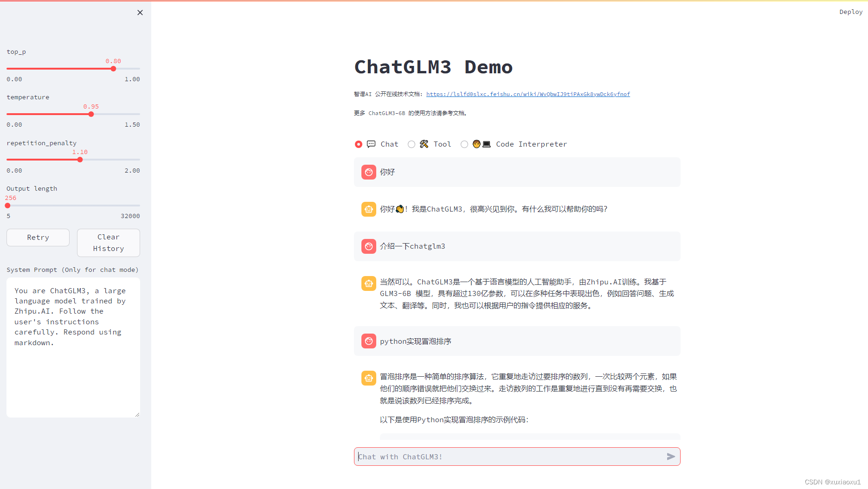Screen dimensions: 868x489
Task: Click the repetition_penalty slider handle
Action: (x=80, y=159)
